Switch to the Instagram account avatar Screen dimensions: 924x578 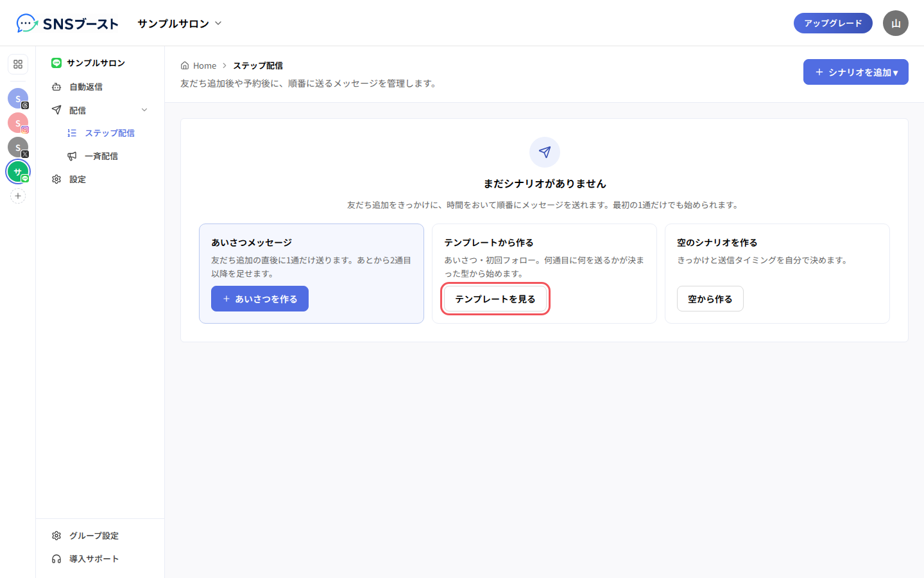pos(18,123)
